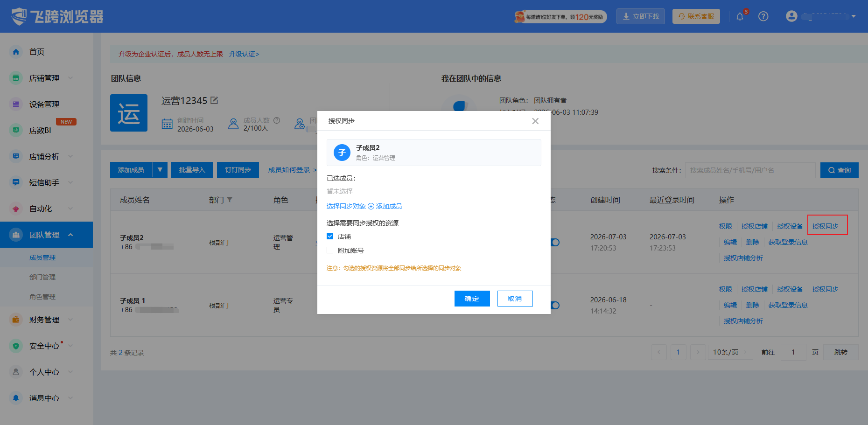868x425 pixels.
Task: Open 部门管理 in the sidebar
Action: coord(42,277)
